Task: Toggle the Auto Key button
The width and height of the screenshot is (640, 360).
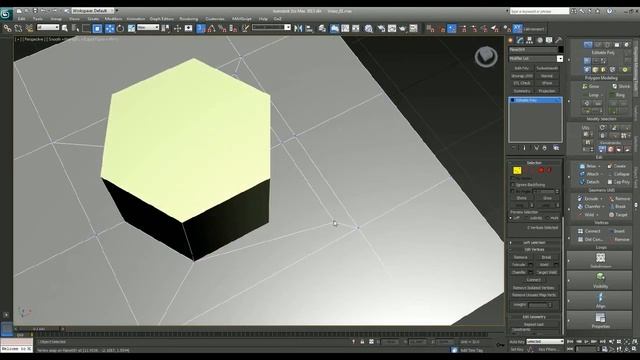Action: [x=517, y=342]
